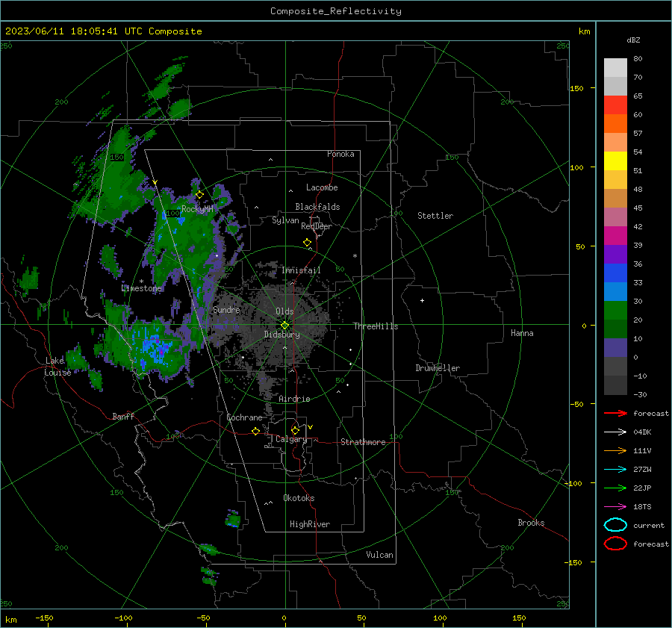Screen dimensions: 672x628
Task: Click the Drumheller label
Action: point(438,368)
